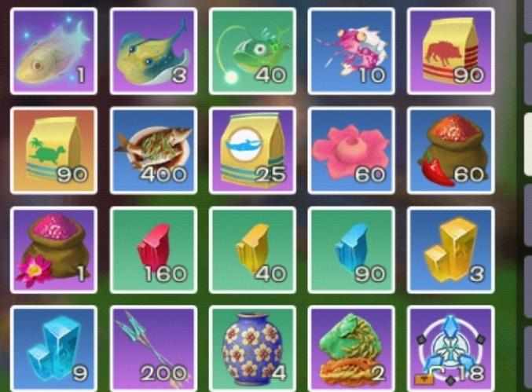Select the red chili powder sack
The image size is (532, 392).
tap(450, 151)
